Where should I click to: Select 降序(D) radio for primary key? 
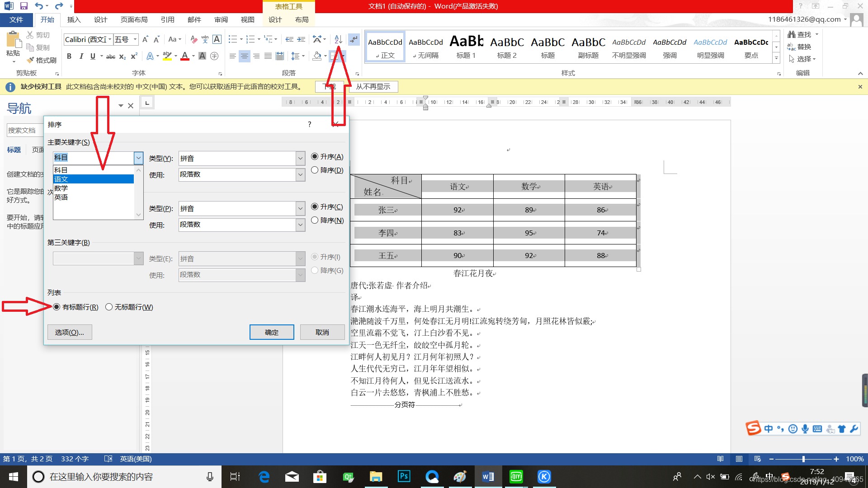pyautogui.click(x=315, y=170)
